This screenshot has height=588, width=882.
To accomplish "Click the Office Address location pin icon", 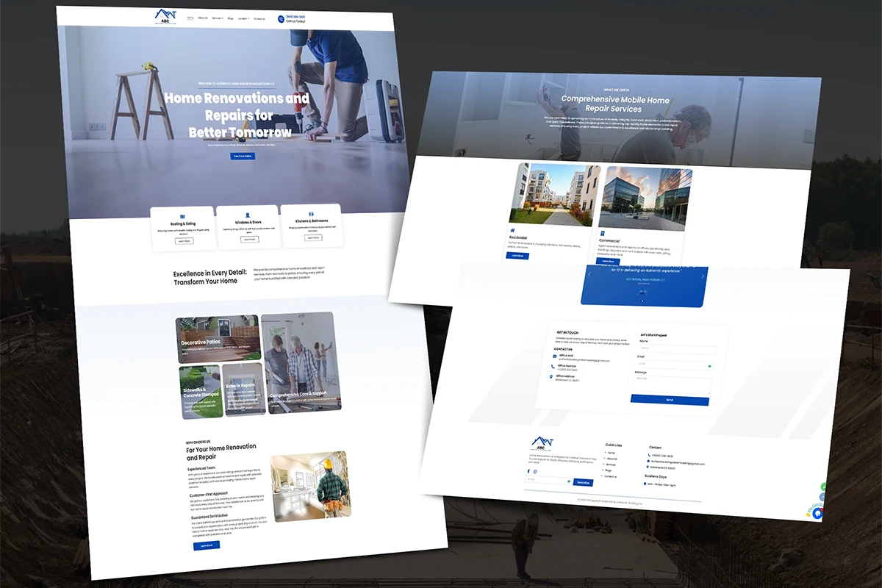I will click(551, 377).
